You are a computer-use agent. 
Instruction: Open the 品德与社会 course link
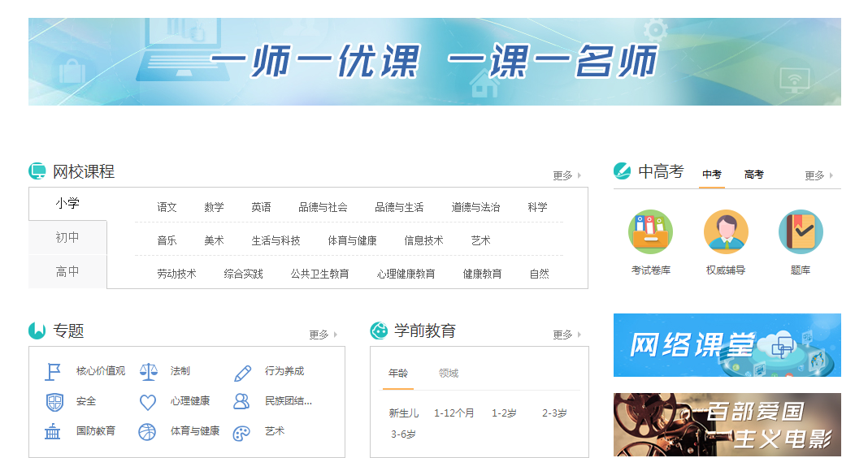click(323, 207)
